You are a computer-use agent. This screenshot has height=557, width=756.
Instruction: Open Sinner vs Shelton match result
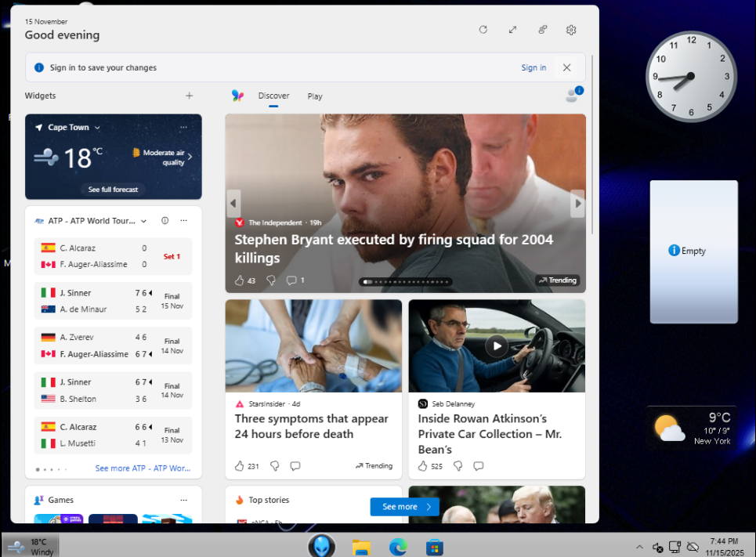tap(113, 390)
